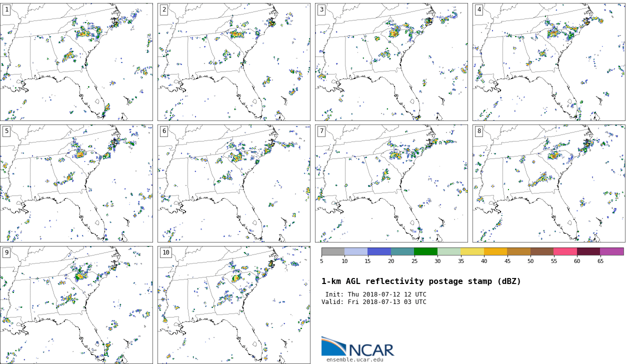This screenshot has width=630, height=364.
Task: Click the member 6 reflectivity map
Action: (x=233, y=183)
